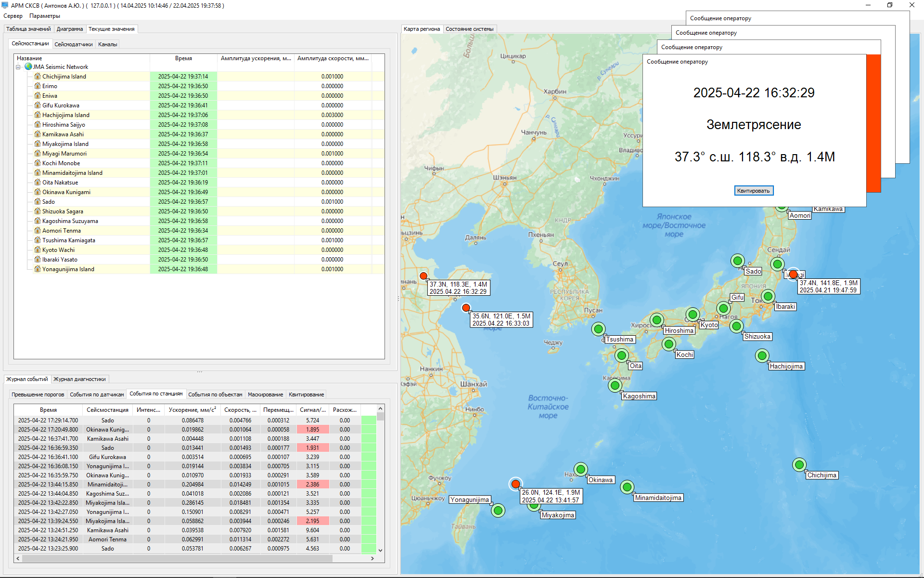Viewport: 924px width, 578px height.
Task: Click the Okinawa Kunigami station icon
Action: [x=38, y=192]
